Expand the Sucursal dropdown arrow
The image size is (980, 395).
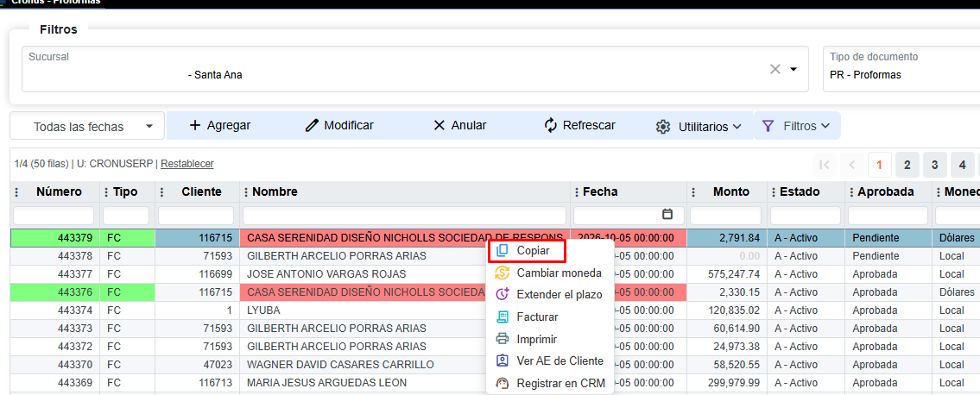point(793,69)
